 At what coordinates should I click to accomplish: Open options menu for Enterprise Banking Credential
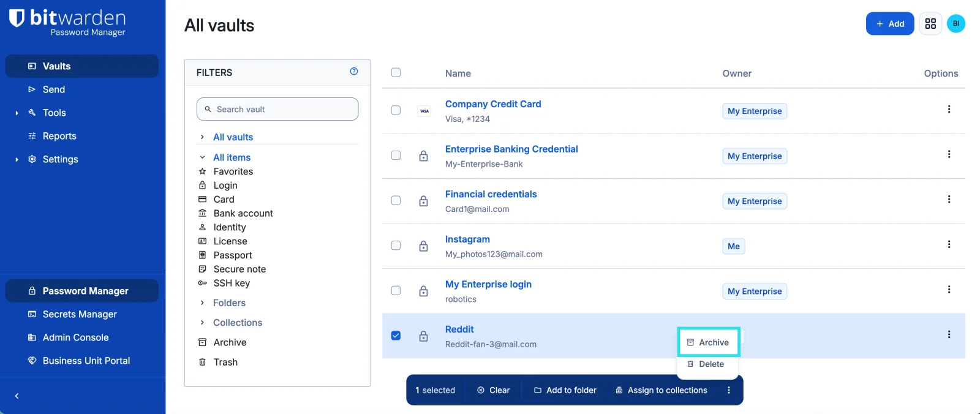949,154
